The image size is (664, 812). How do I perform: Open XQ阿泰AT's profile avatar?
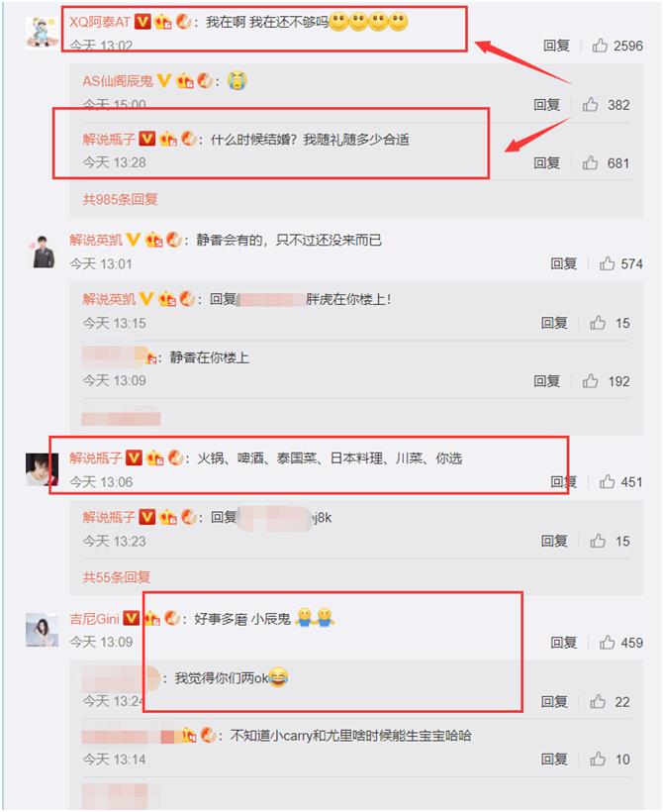coord(42,32)
